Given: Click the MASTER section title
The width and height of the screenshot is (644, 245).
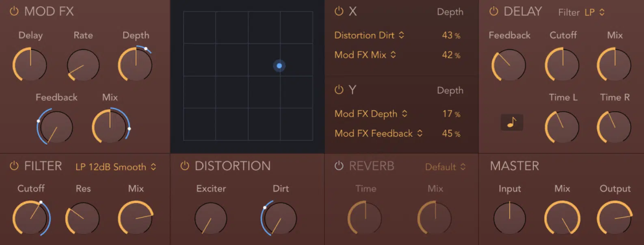Looking at the screenshot, I should click(x=514, y=166).
